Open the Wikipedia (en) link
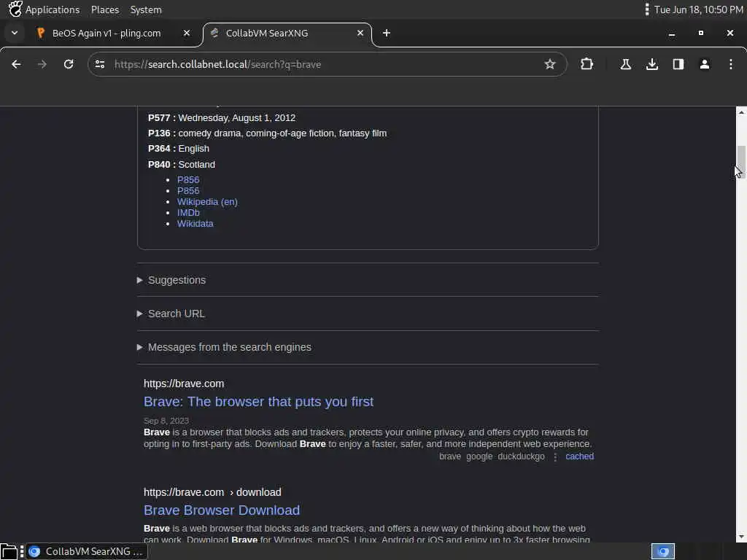Viewport: 747px width, 560px height. coord(207,201)
